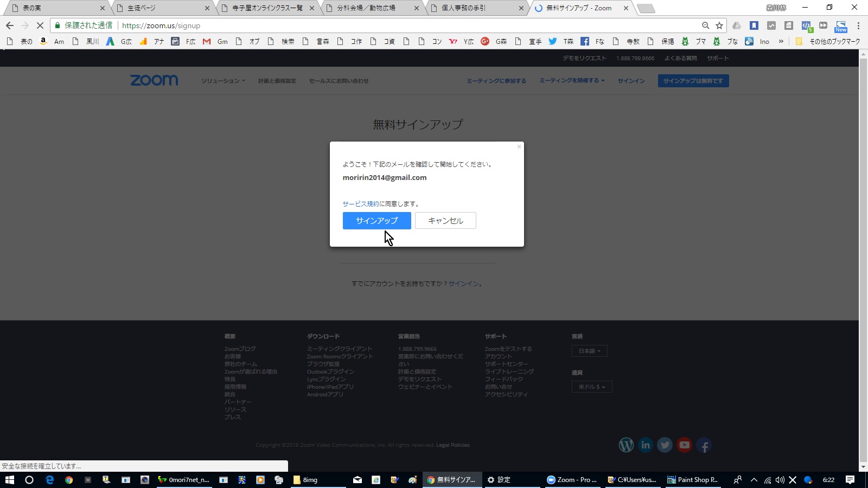The width and height of the screenshot is (868, 488).
Task: Click the WordPress icon in the footer
Action: (x=626, y=445)
